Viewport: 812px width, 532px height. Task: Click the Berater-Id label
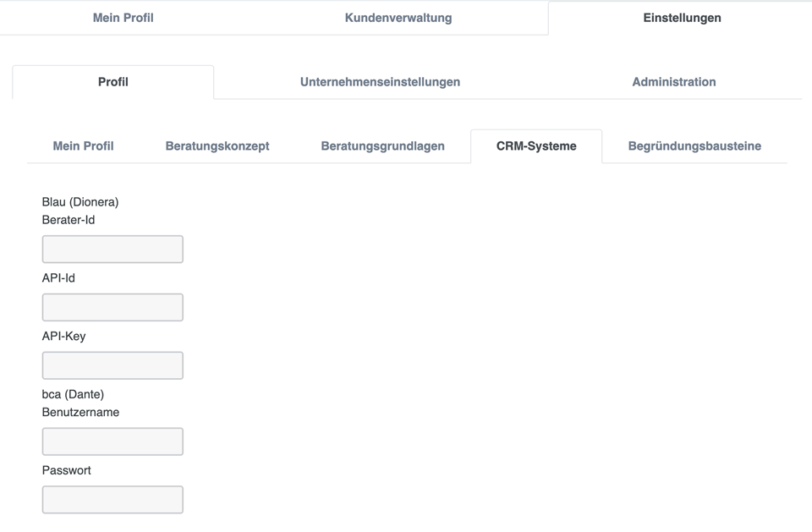click(x=69, y=220)
